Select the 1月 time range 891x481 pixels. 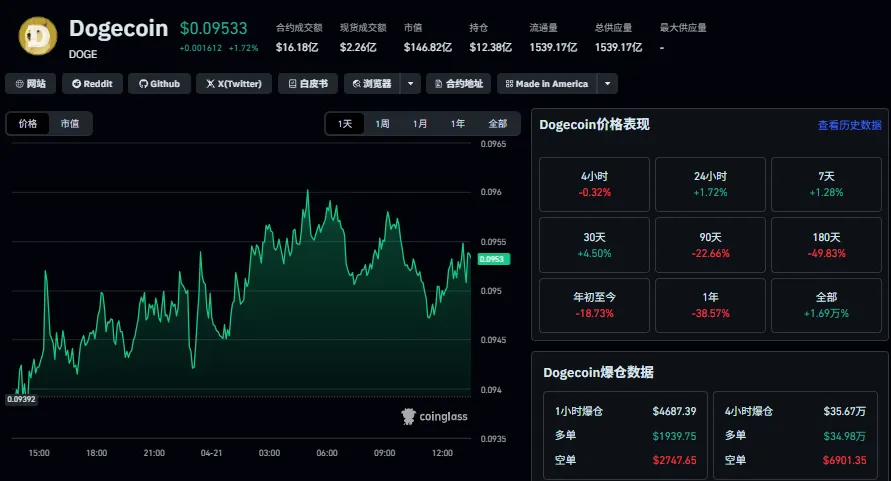coord(420,123)
